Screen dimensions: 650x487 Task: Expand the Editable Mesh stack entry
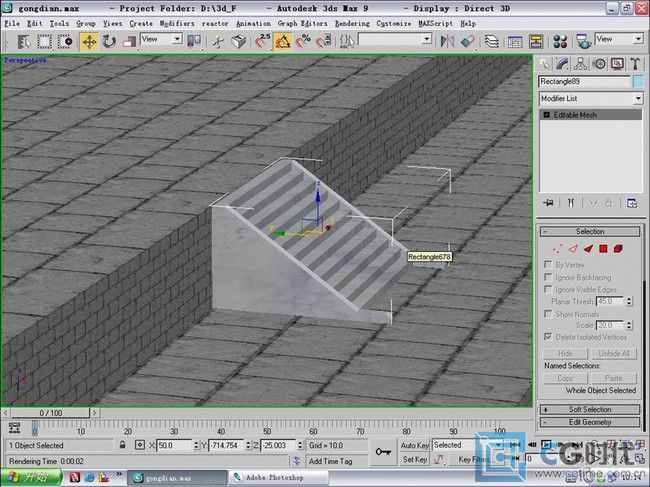[547, 115]
